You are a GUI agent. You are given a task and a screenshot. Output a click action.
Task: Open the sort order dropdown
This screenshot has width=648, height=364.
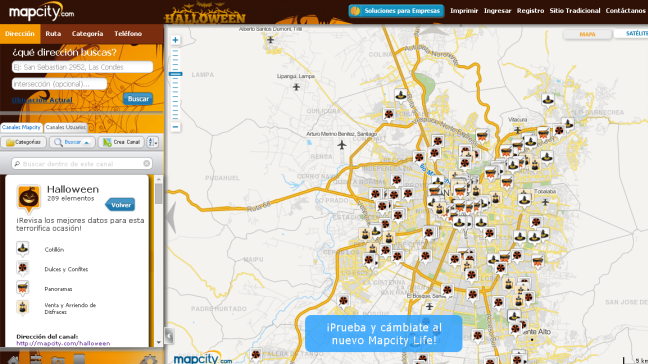(x=152, y=142)
